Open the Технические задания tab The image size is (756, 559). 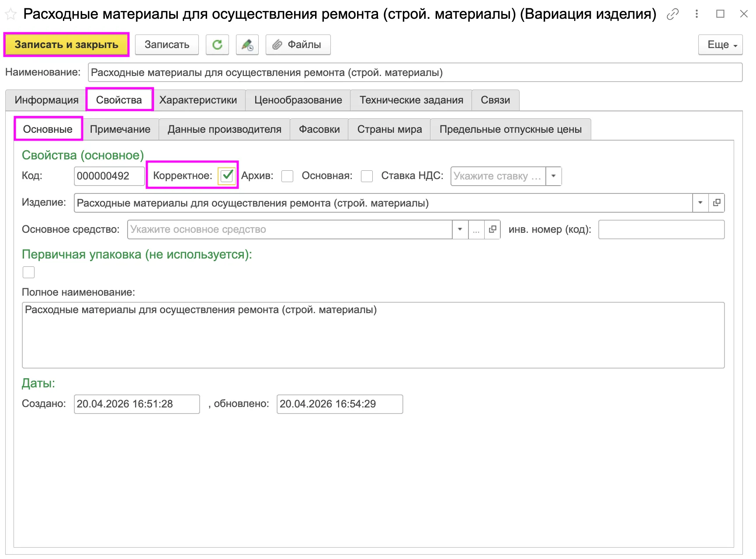click(x=411, y=100)
